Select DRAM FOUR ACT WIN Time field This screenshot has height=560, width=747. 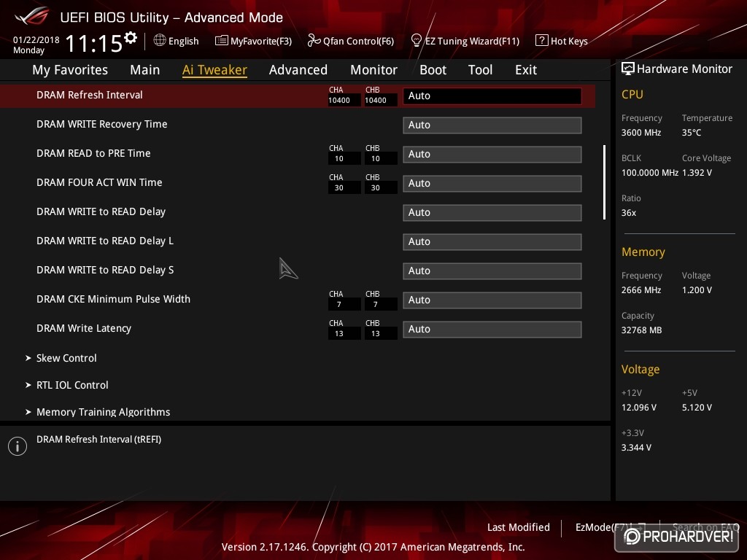click(x=492, y=183)
